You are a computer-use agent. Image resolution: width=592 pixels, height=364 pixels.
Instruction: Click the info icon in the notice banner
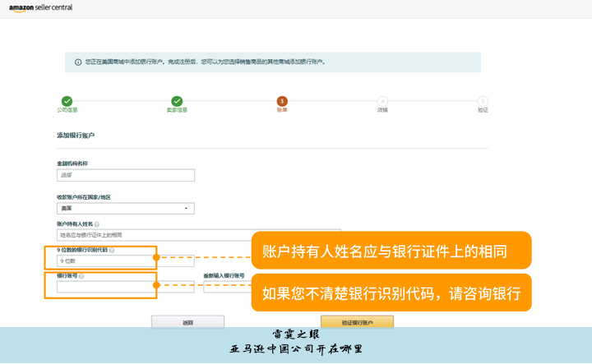(x=78, y=62)
